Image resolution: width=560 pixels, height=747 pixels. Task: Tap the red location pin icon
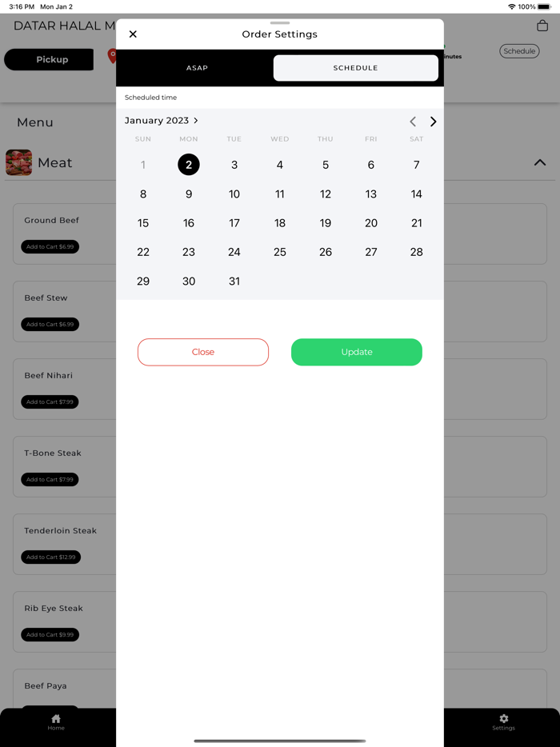coord(112,56)
